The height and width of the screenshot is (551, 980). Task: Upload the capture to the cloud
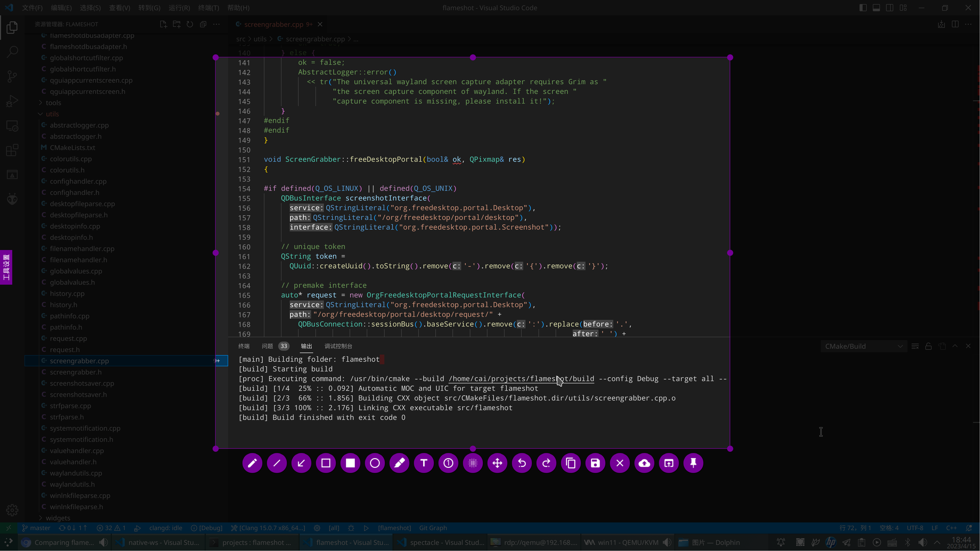[x=644, y=463]
